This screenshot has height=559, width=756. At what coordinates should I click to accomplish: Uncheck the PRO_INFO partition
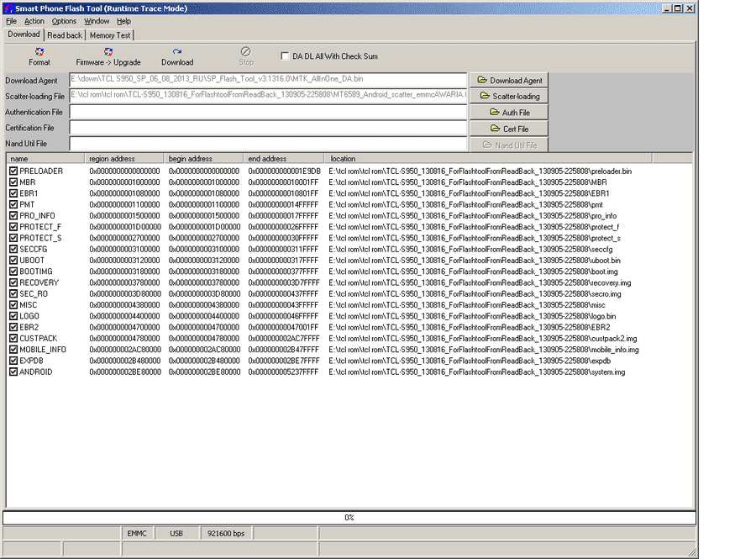tap(13, 215)
